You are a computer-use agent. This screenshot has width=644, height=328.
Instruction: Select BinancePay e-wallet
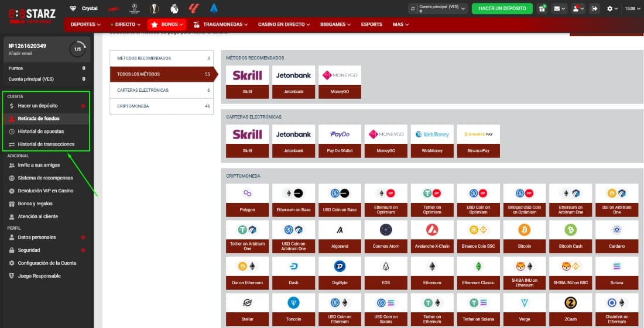point(478,141)
